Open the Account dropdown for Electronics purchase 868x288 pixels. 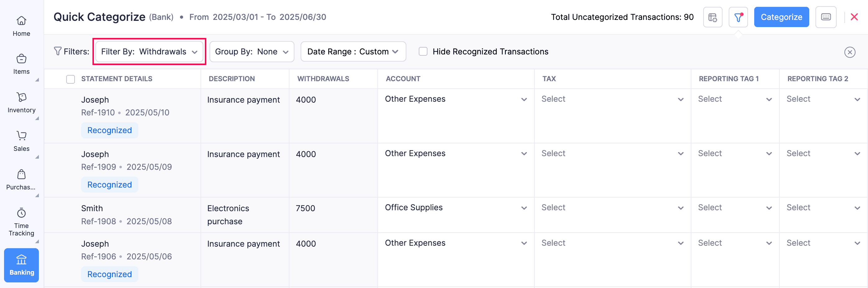coord(455,208)
